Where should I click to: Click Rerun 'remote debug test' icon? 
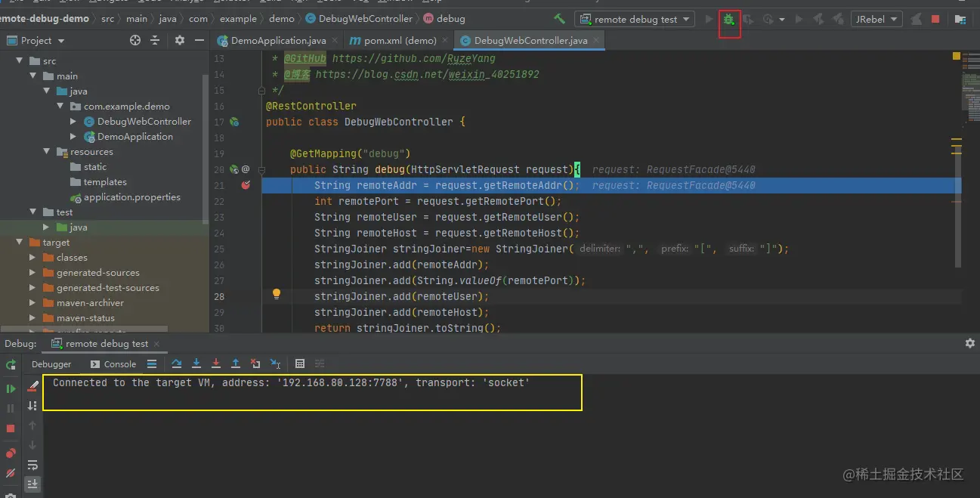coord(11,365)
